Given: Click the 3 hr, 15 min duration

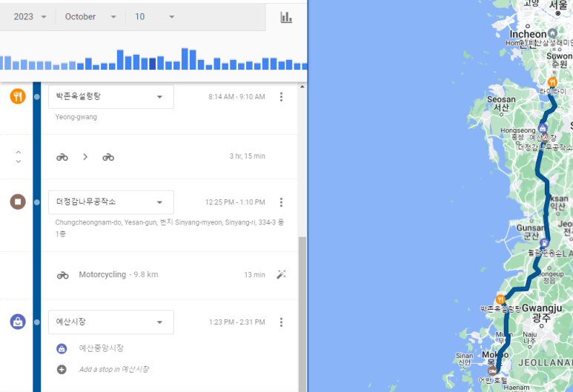Looking at the screenshot, I should point(248,156).
